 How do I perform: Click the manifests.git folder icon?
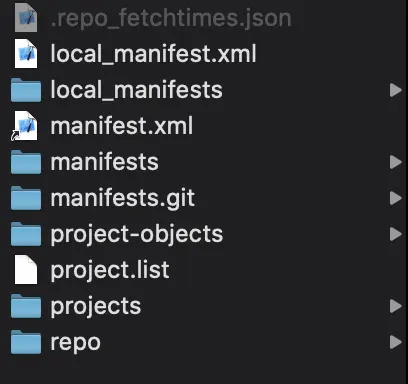pyautogui.click(x=26, y=198)
